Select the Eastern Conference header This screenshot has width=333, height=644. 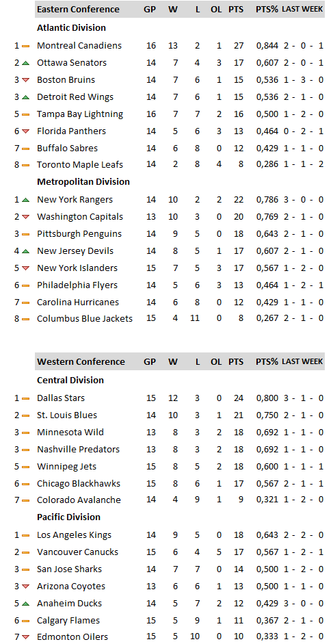point(78,10)
